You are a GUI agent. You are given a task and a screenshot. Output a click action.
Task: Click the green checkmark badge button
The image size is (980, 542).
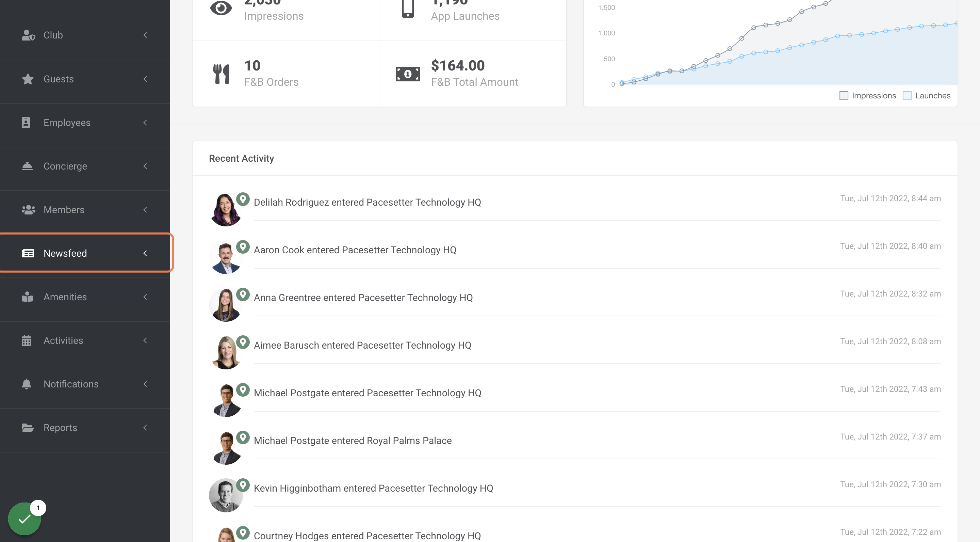click(24, 519)
